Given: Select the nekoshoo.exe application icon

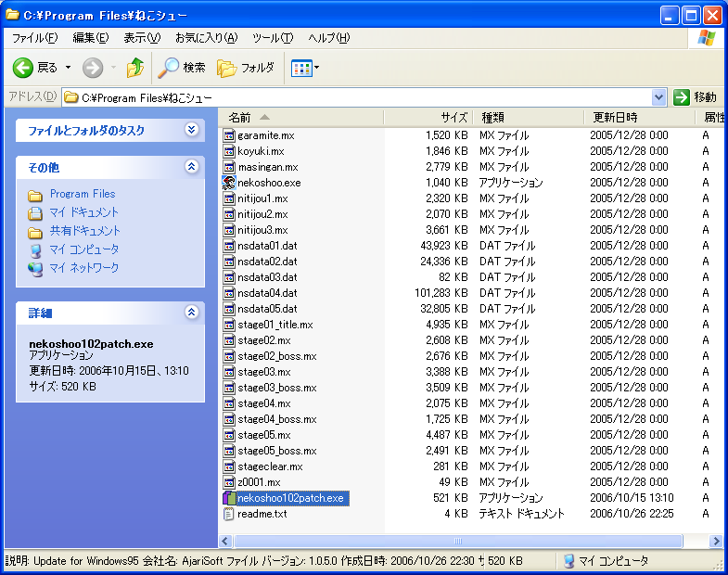Looking at the screenshot, I should (230, 183).
